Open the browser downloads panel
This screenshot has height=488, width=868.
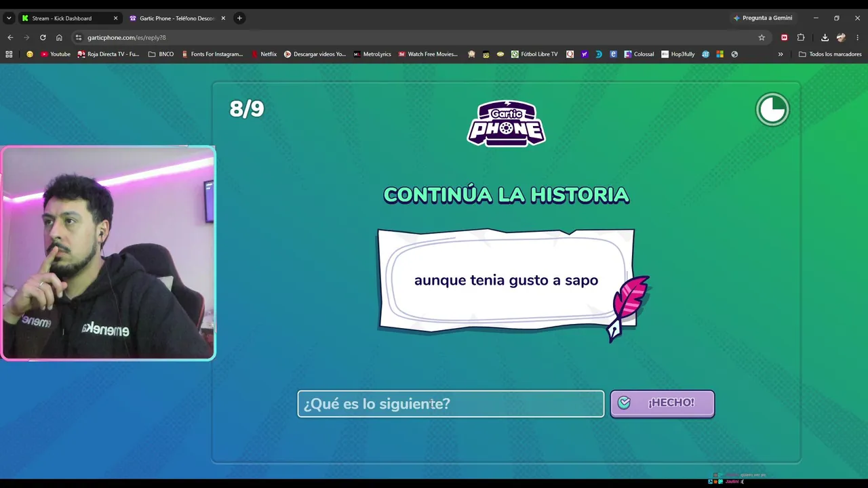(825, 37)
